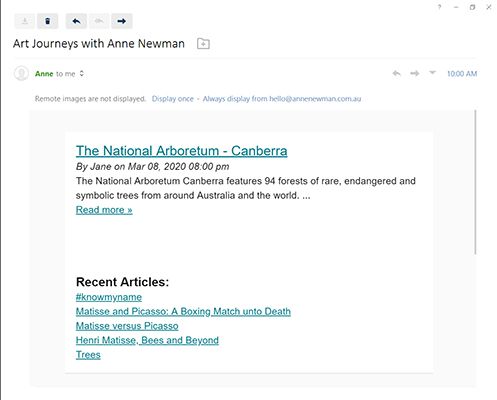Screen dimensions: 497x400
Task: Delete the email with trash icon
Action: [48, 21]
